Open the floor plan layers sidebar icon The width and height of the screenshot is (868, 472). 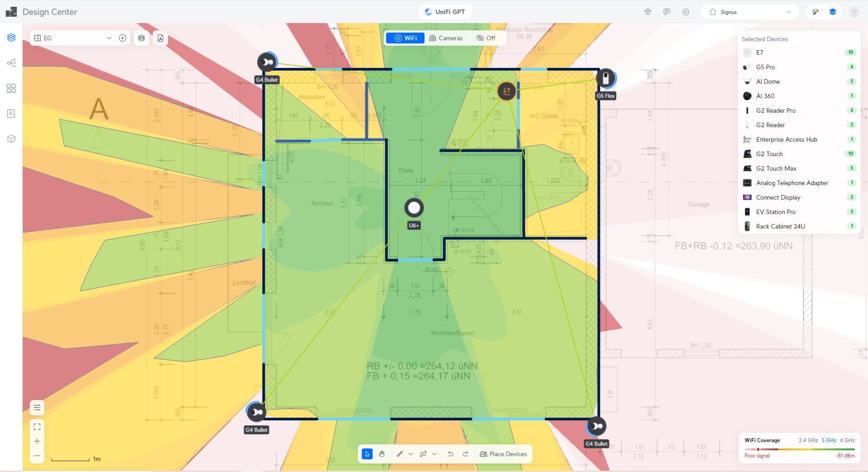click(11, 38)
